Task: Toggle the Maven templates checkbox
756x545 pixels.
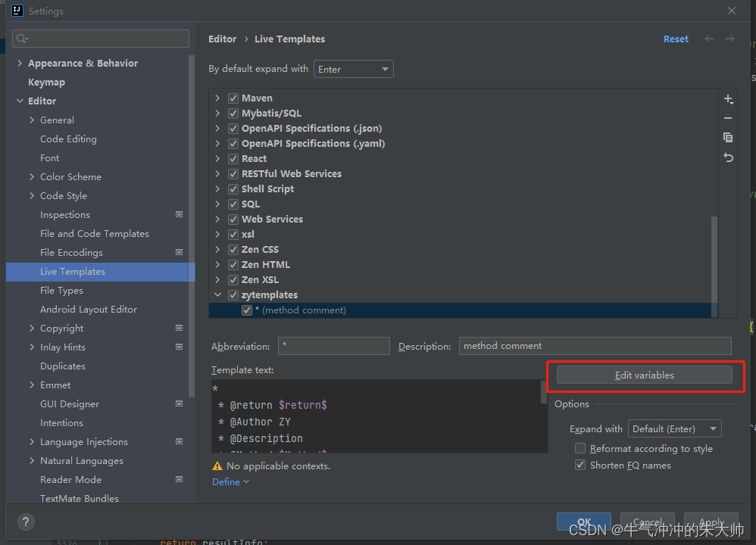Action: click(x=233, y=98)
